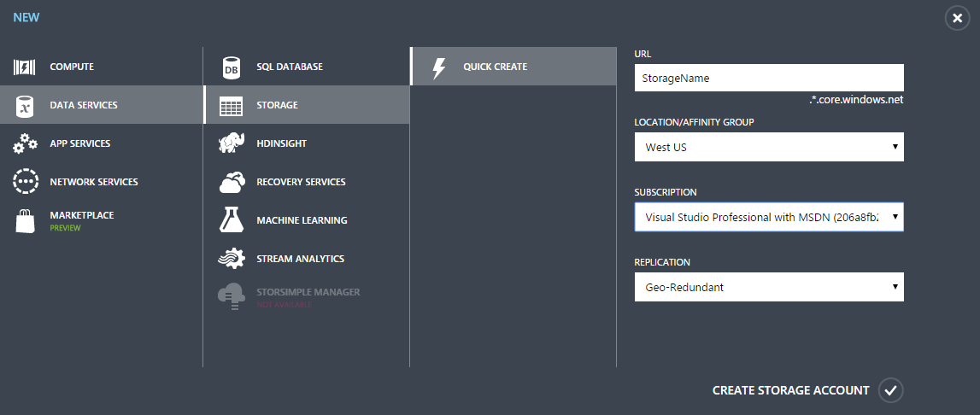The width and height of the screenshot is (980, 415).
Task: Choose the Network Services category
Action: pos(94,182)
